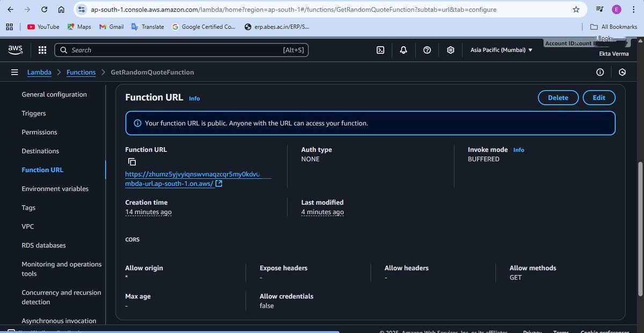644x333 pixels.
Task: Open the hexagon icon beside info panel
Action: point(623,72)
